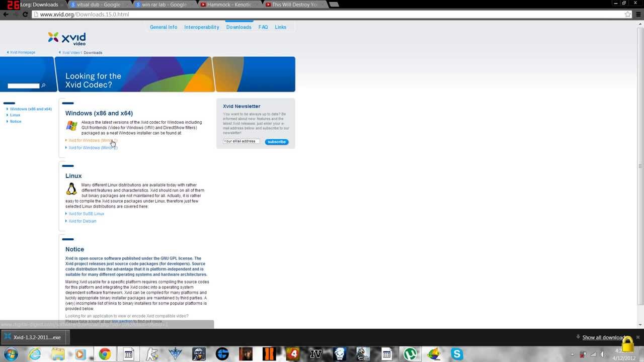Switch to the 'win rar lab - Google' tab

(x=164, y=5)
